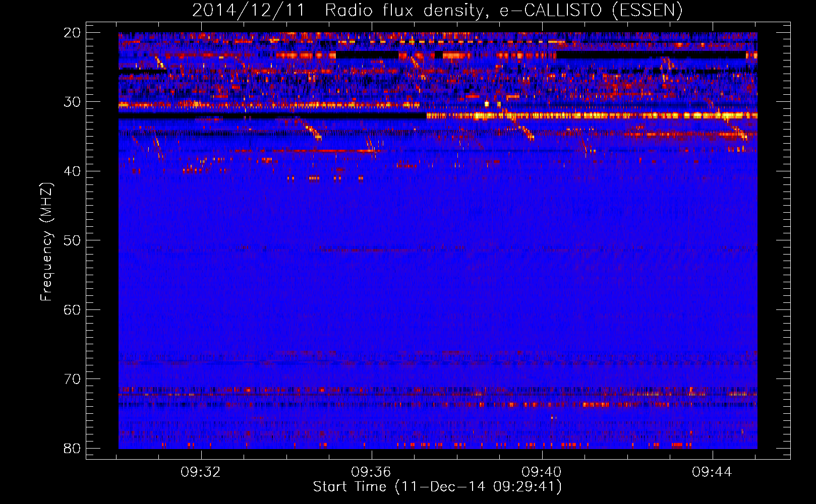Click the plot title "2014/12/11 Radio flux density, e-CALLISTO (ESSEN)"
Viewport: 816px width, 504px height.
[x=437, y=11]
